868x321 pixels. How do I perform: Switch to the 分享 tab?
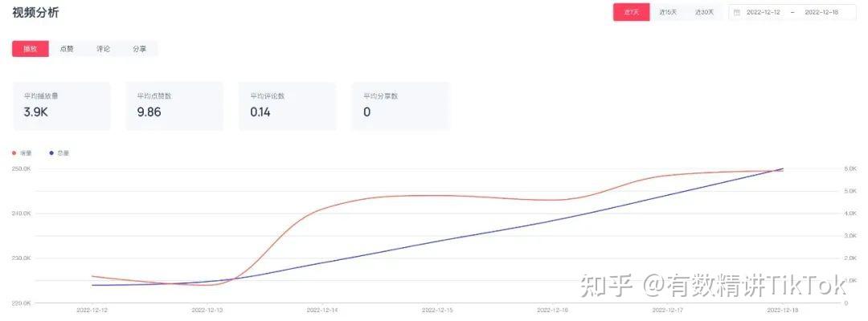pos(139,49)
